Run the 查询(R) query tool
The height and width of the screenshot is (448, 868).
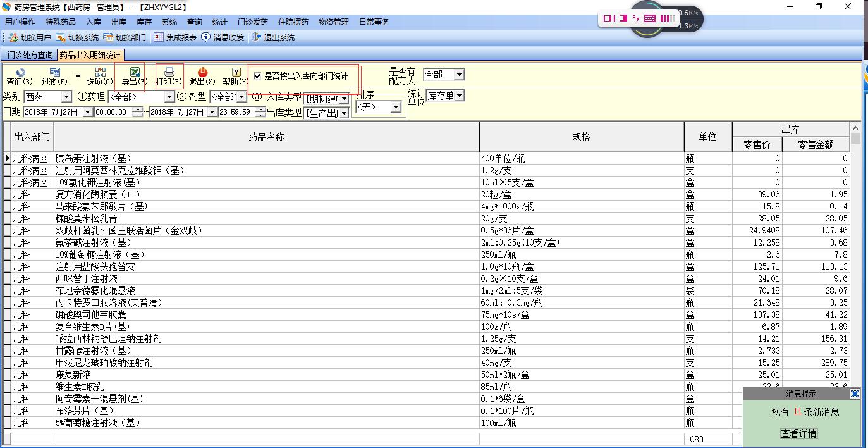click(x=20, y=77)
